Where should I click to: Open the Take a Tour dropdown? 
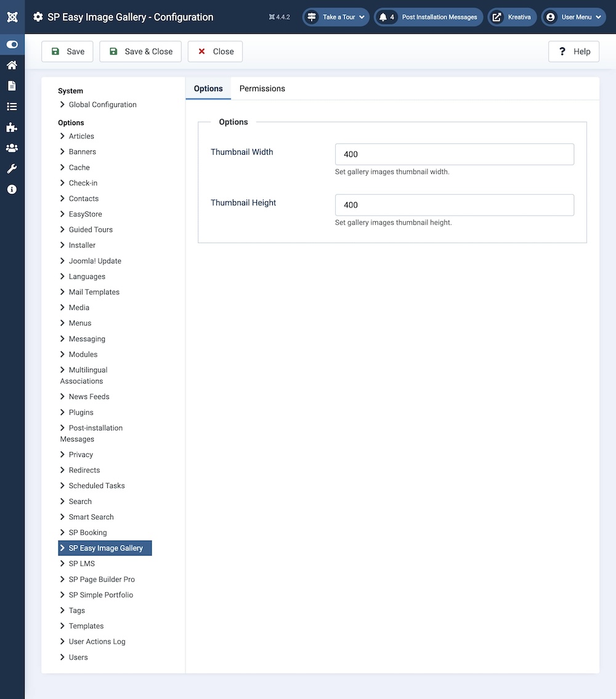click(336, 17)
